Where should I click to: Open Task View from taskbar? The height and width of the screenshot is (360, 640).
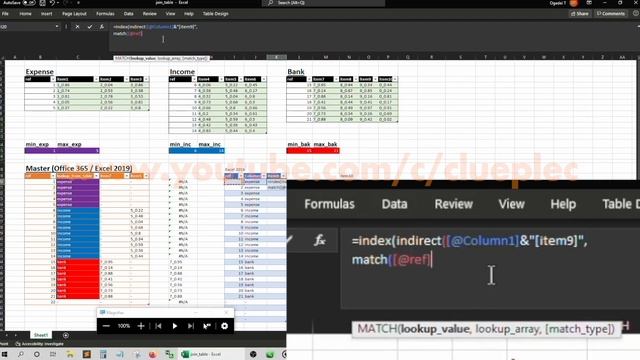[53, 354]
